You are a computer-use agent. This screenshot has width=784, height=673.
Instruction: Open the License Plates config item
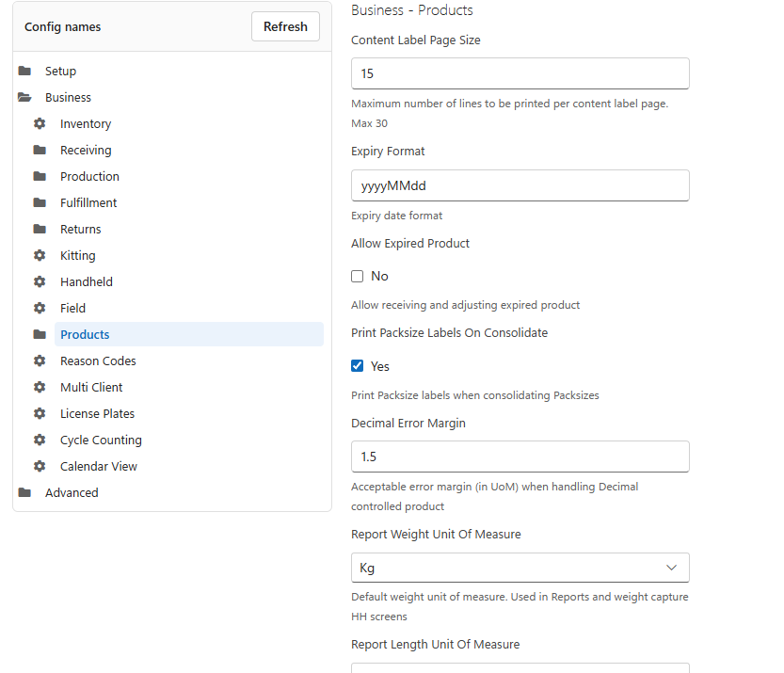97,414
